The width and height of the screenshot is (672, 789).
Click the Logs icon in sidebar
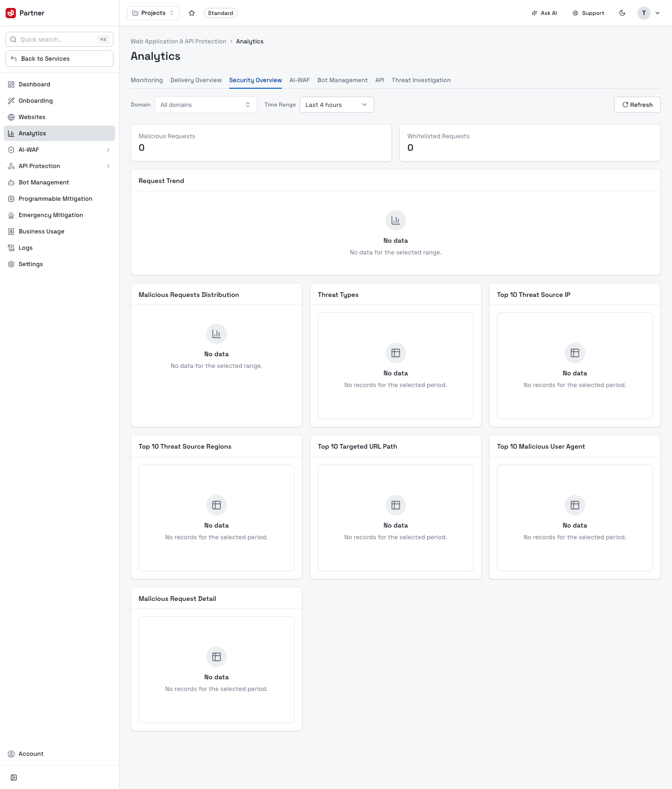11,248
